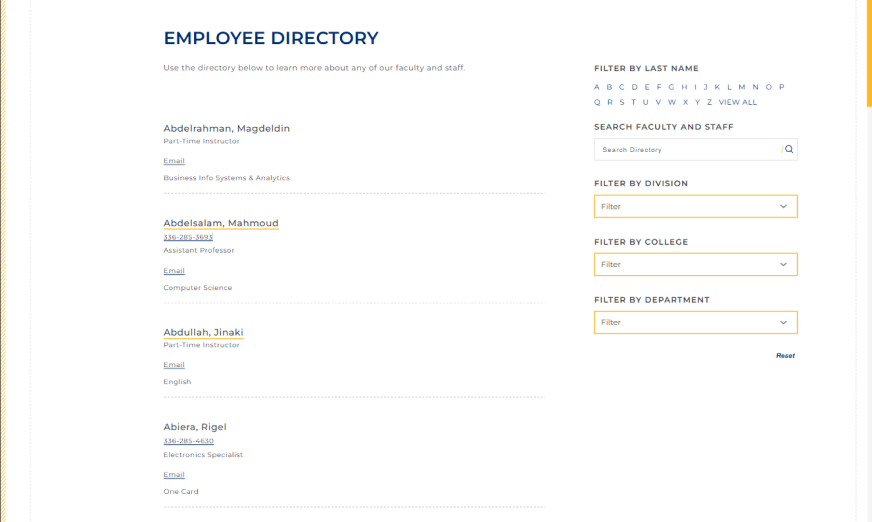Open Abdullah, Jinaki profile link
Image resolution: width=872 pixels, height=522 pixels.
203,332
